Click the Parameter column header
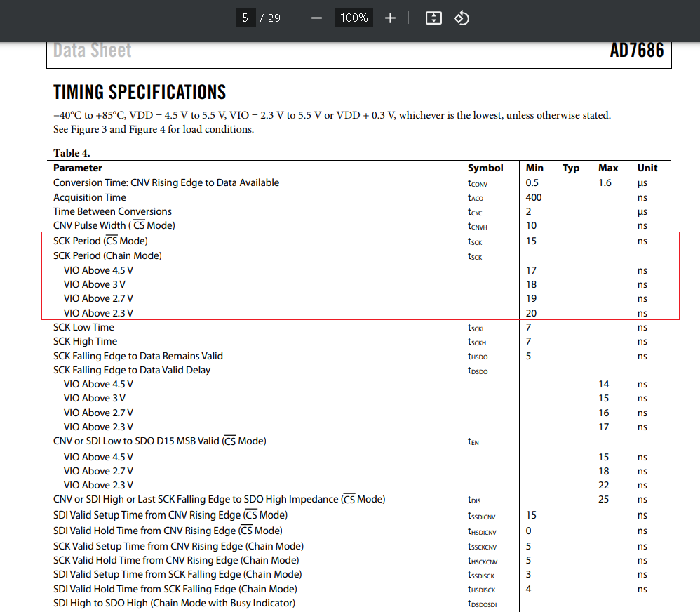 click(78, 168)
